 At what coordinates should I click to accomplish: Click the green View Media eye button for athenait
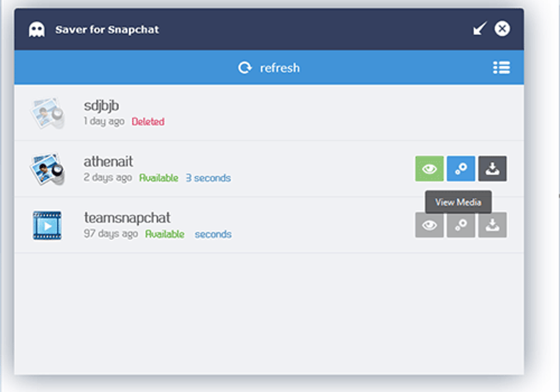tap(429, 169)
